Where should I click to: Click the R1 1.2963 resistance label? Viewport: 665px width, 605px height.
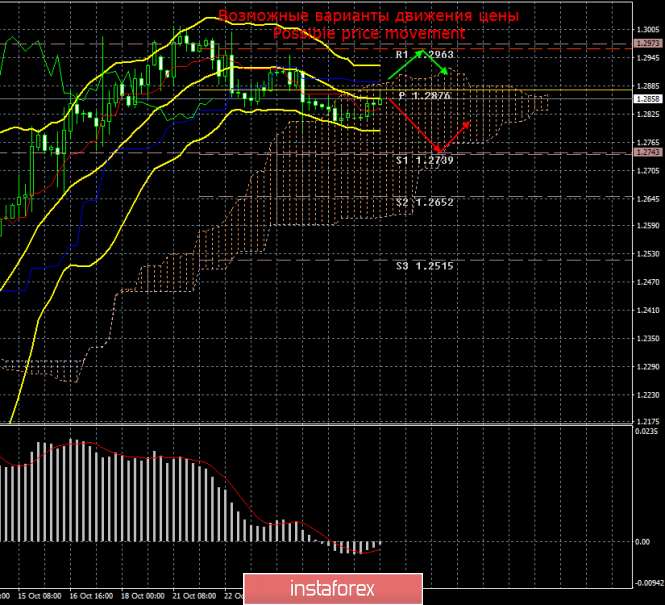[425, 55]
